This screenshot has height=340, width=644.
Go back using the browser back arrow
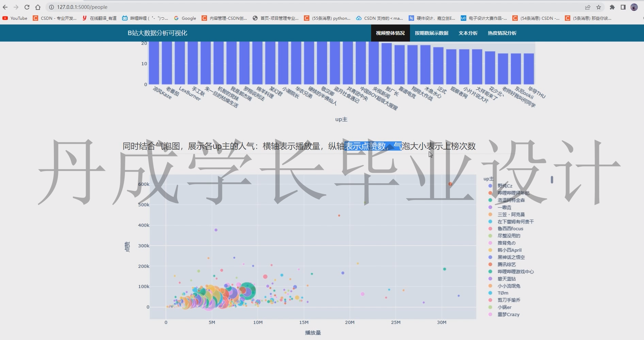pos(5,7)
